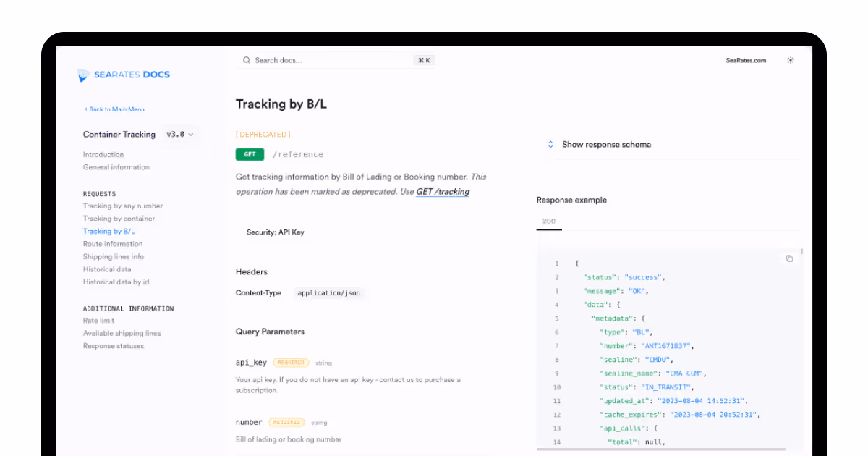868x456 pixels.
Task: Click the Command K shortcut badge
Action: (x=425, y=61)
